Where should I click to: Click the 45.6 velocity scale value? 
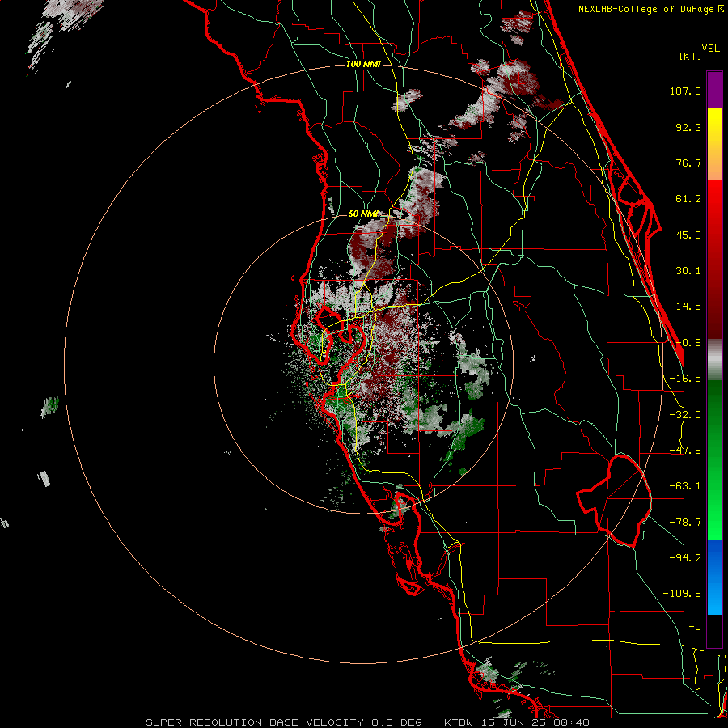[688, 235]
